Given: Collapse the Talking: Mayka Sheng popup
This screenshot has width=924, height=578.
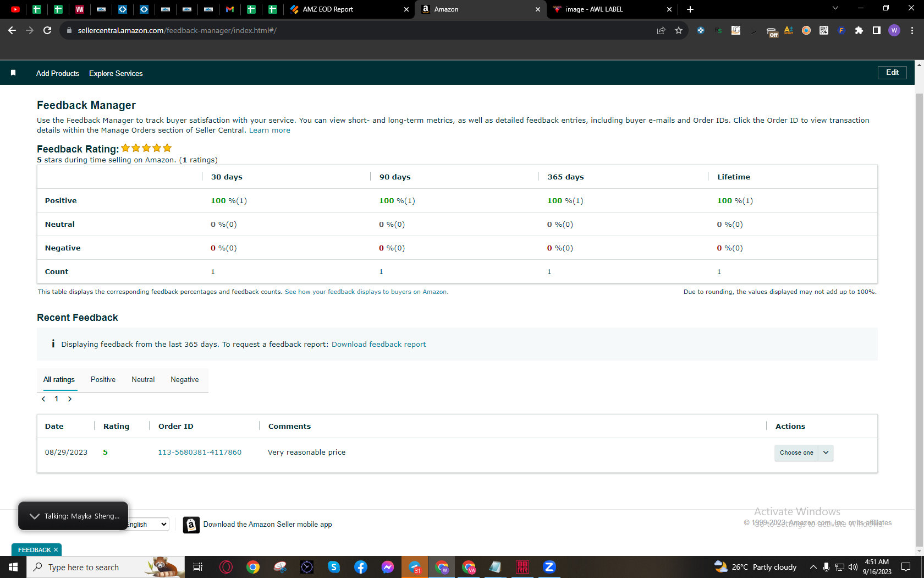Looking at the screenshot, I should pos(35,516).
